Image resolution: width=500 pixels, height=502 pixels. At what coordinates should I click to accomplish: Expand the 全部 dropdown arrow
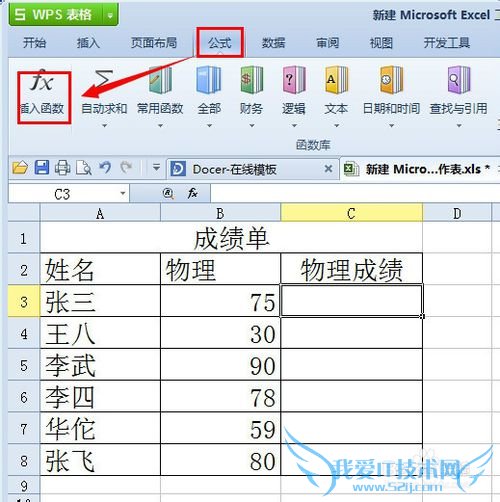(x=209, y=126)
